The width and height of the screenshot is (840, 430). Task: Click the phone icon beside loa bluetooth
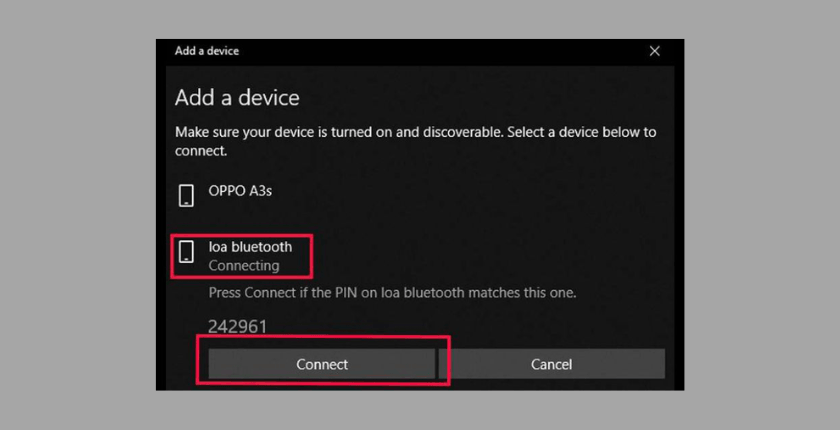(x=186, y=252)
